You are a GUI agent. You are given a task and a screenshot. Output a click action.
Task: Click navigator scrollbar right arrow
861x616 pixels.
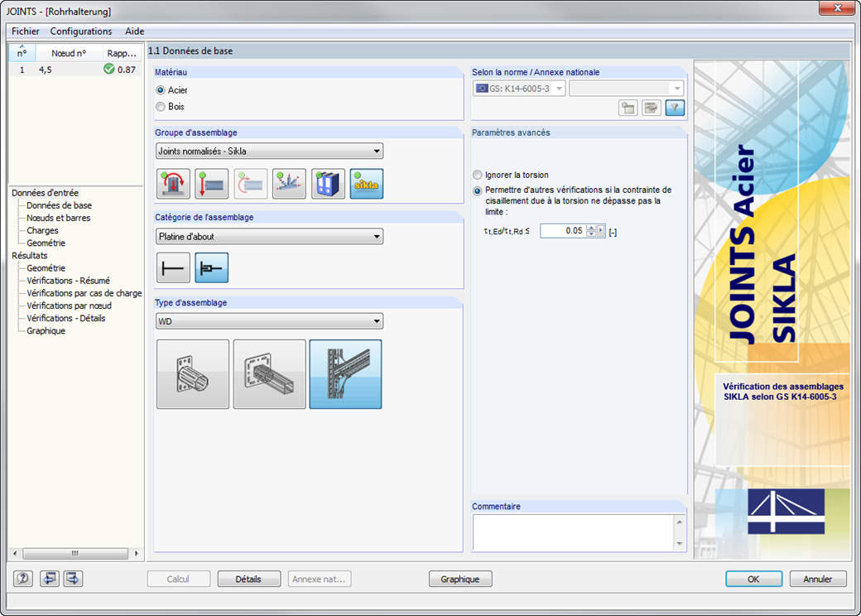pos(136,553)
